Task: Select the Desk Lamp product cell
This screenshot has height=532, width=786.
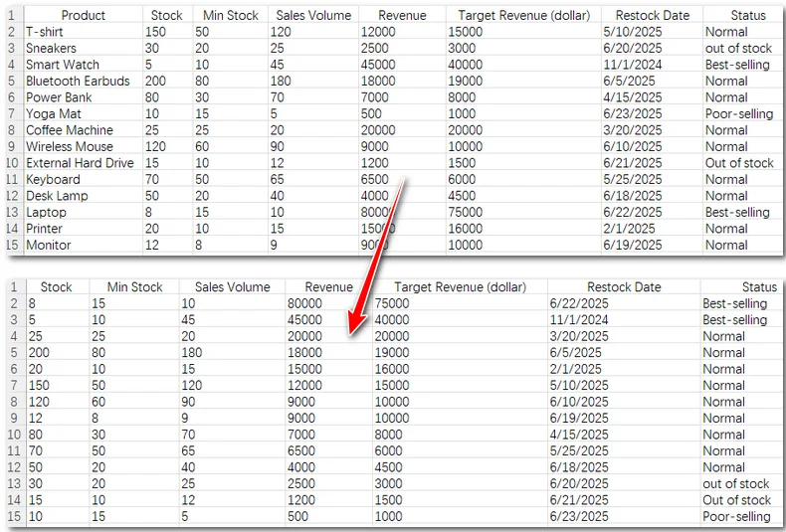Action: pyautogui.click(x=84, y=196)
